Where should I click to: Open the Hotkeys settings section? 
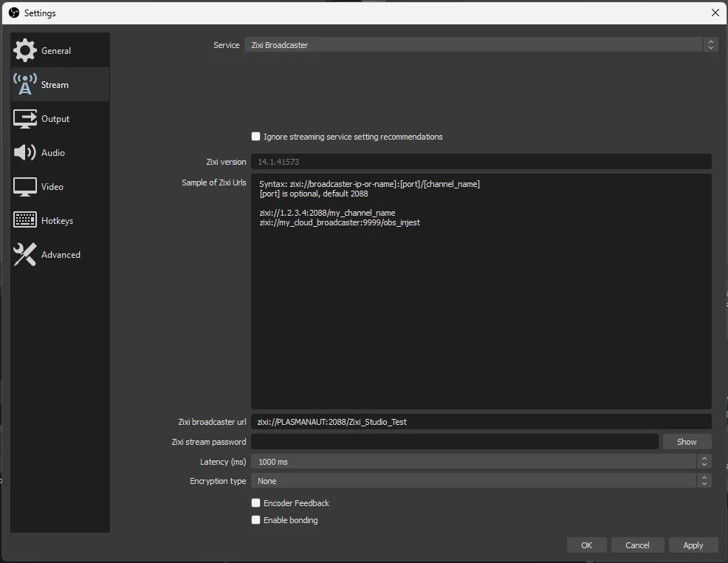(x=60, y=220)
